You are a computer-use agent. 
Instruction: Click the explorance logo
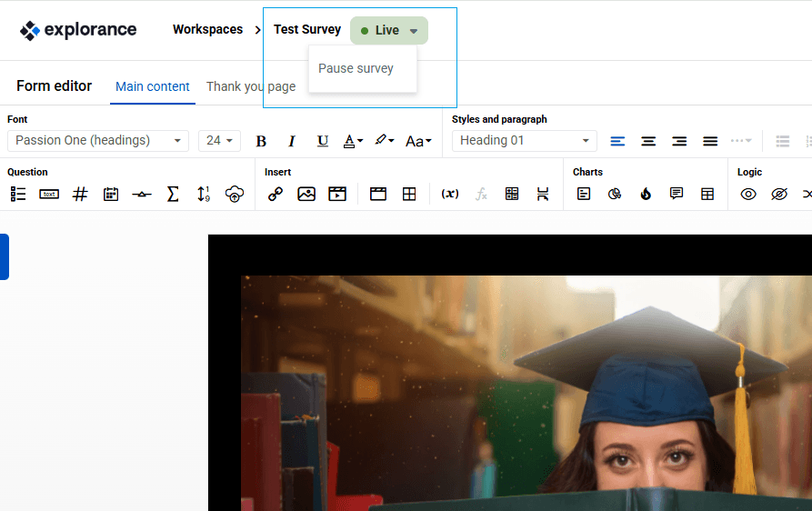(x=78, y=30)
